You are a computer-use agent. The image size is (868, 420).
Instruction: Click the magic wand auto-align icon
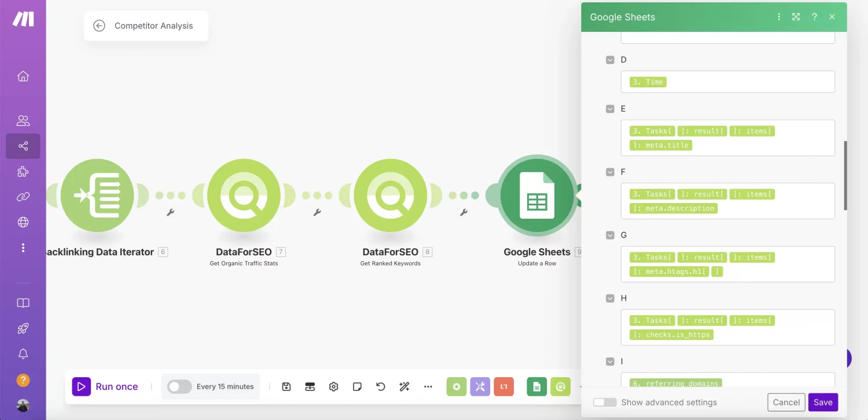(404, 386)
